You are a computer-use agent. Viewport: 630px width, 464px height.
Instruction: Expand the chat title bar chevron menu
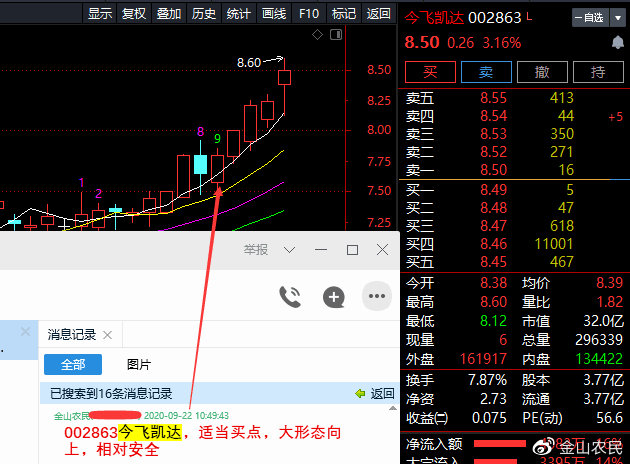point(289,250)
